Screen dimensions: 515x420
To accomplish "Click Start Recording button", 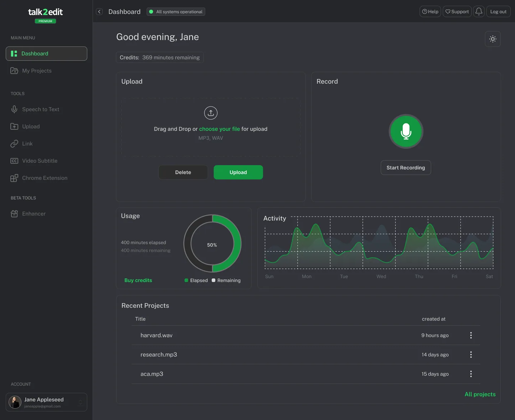I will click(x=406, y=168).
